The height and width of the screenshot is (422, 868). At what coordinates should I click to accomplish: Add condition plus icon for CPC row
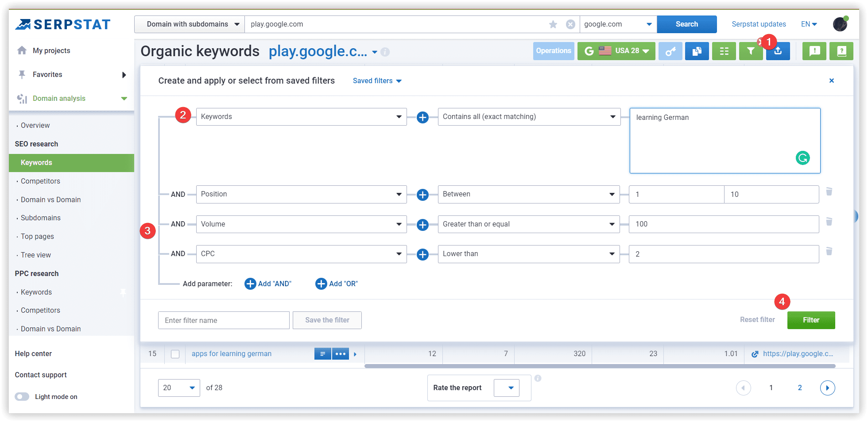(x=423, y=254)
